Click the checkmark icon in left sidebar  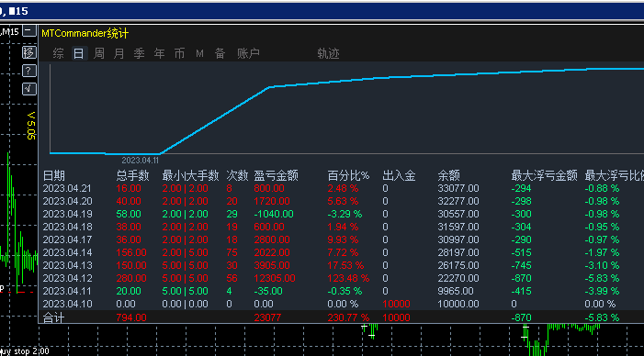pos(28,89)
